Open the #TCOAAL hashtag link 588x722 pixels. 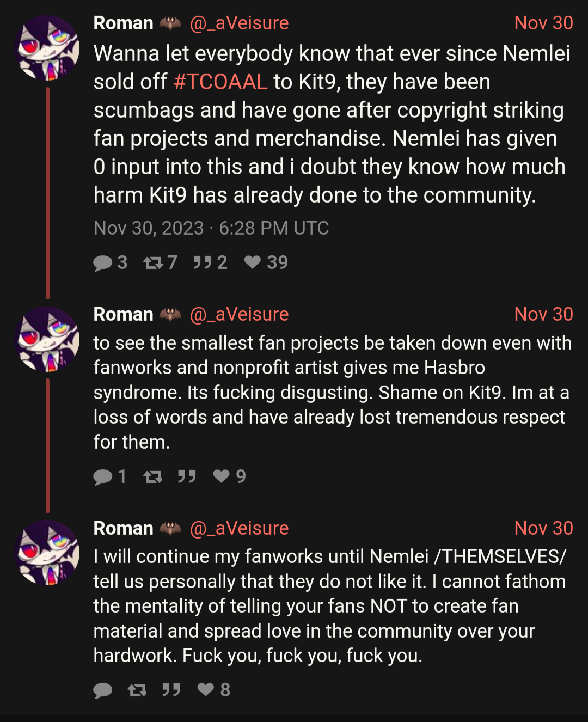click(x=220, y=82)
